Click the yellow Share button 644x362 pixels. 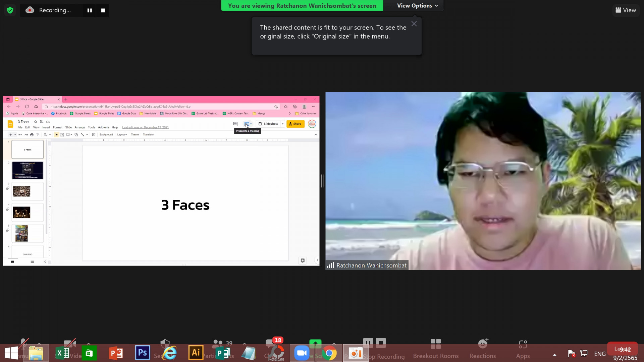[296, 124]
